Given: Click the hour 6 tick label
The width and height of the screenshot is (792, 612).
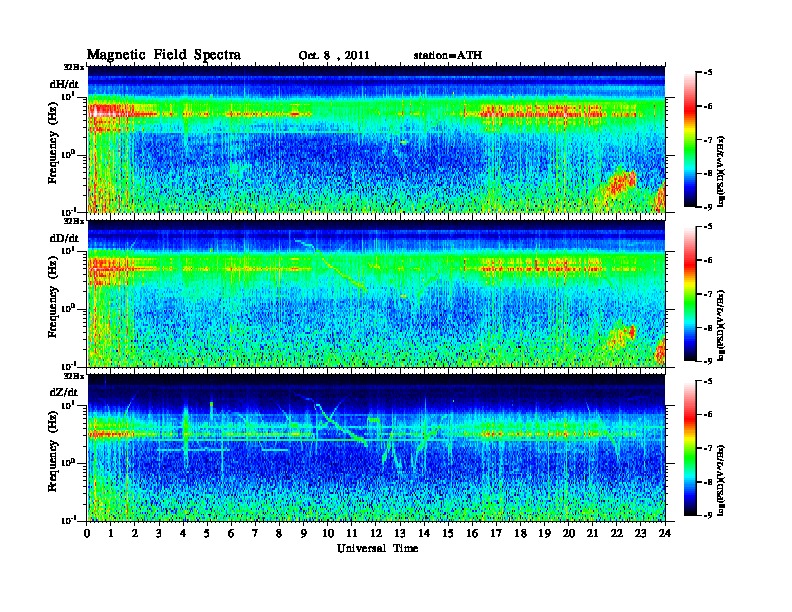Looking at the screenshot, I should coord(231,533).
